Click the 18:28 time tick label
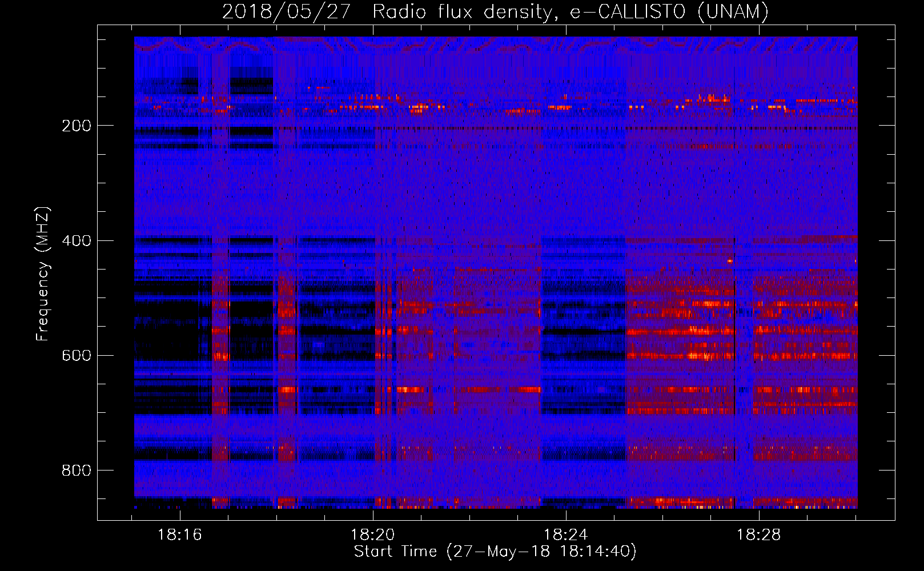The width and height of the screenshot is (924, 571). coord(759,535)
